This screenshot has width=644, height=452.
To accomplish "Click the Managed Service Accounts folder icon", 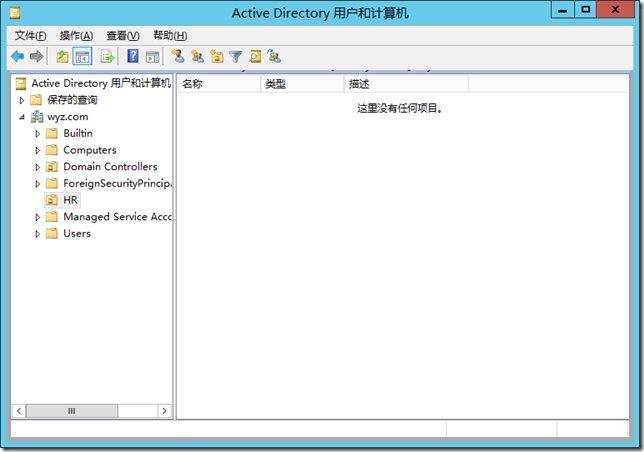I will click(51, 217).
